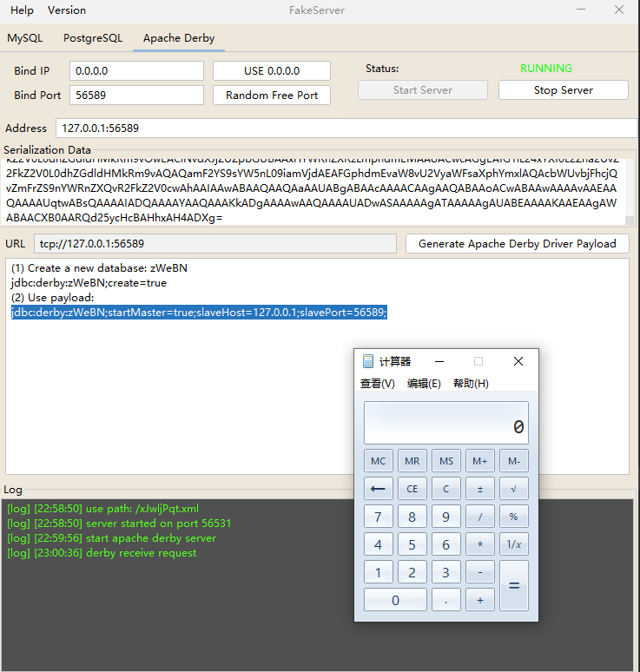This screenshot has height=672, width=640.
Task: Click the Calculator 8 key
Action: coord(412,517)
